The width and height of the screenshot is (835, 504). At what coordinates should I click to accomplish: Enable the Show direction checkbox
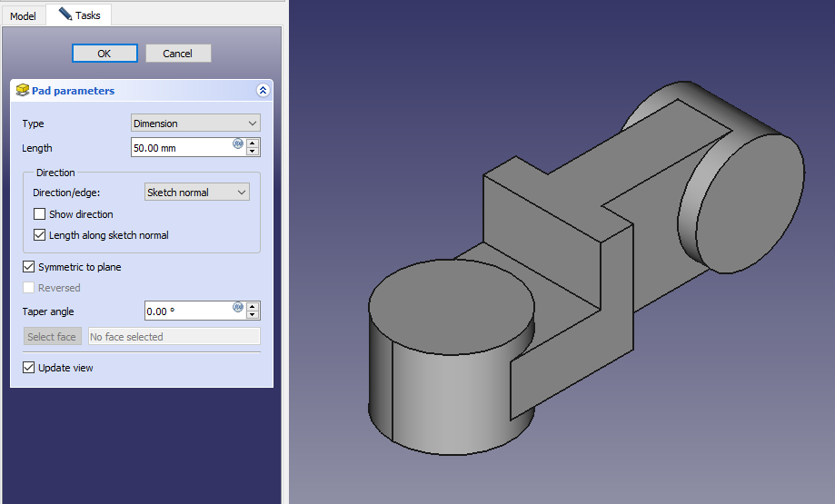(39, 214)
